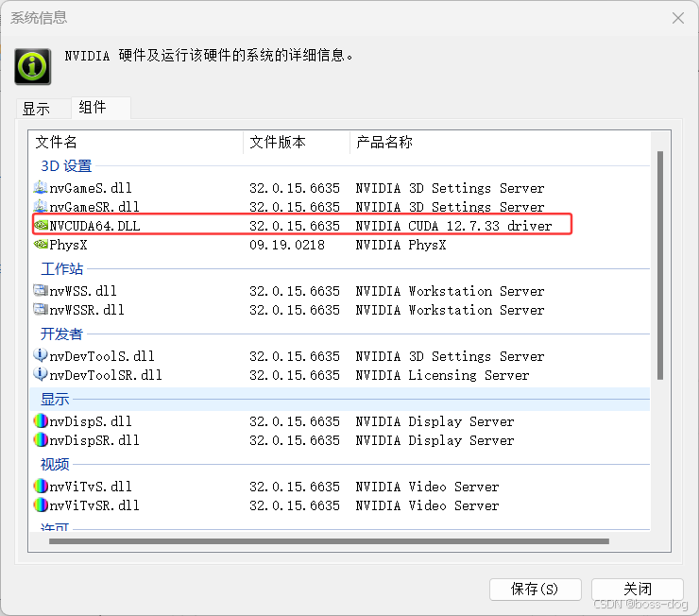
Task: Click the 关闭 button
Action: tap(637, 590)
